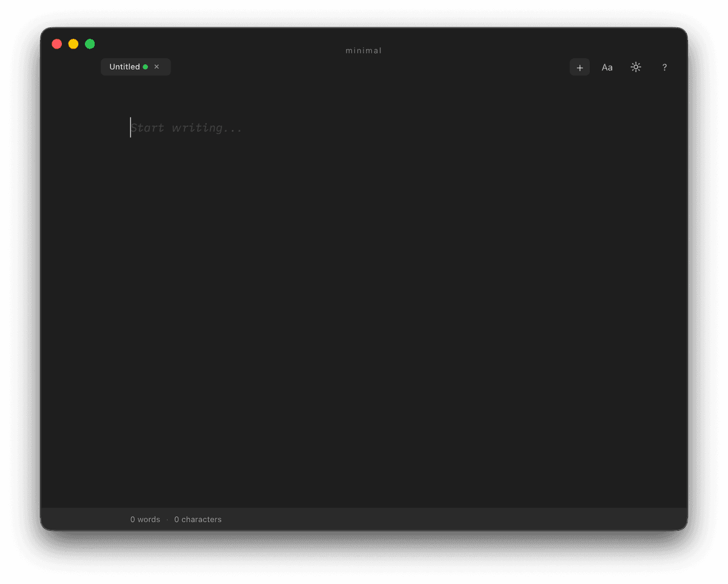728x584 pixels.
Task: Close the Untitled tab
Action: 157,67
